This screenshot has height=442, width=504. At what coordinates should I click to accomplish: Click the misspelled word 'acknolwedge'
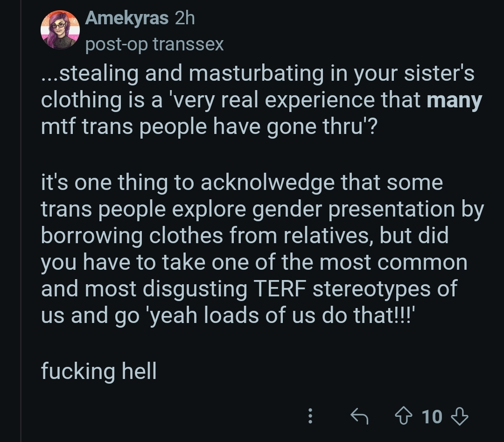click(268, 182)
